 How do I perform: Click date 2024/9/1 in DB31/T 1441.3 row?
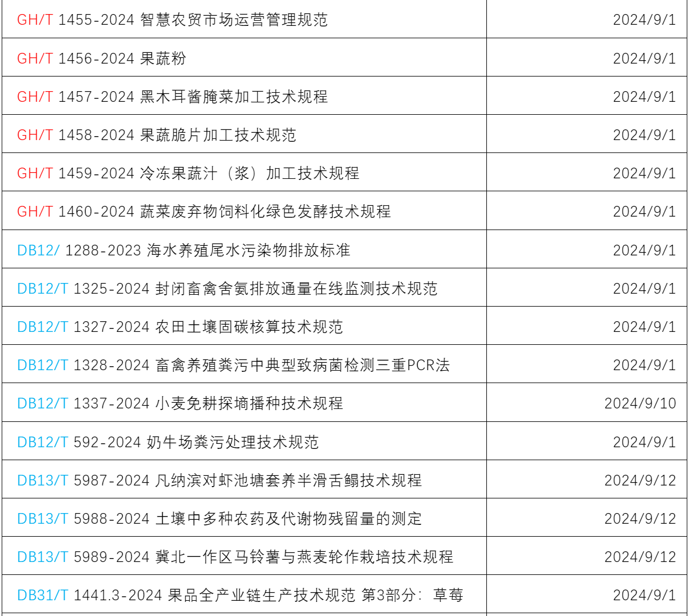(645, 595)
